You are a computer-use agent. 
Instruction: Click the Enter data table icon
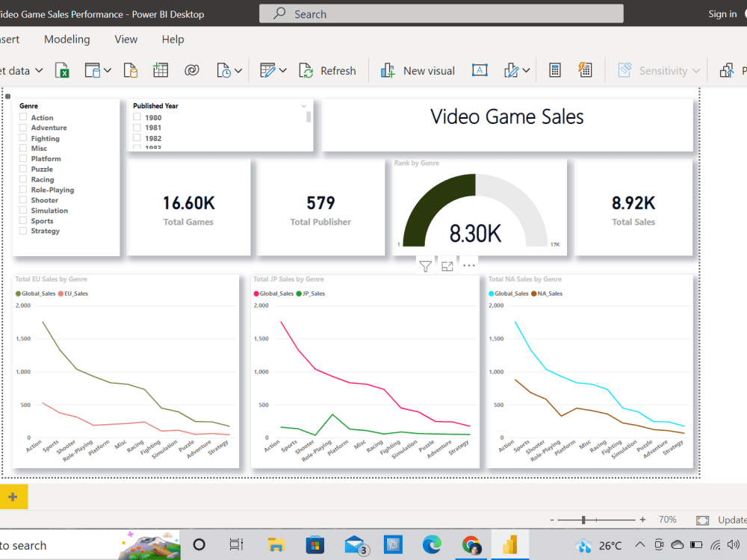(x=161, y=70)
